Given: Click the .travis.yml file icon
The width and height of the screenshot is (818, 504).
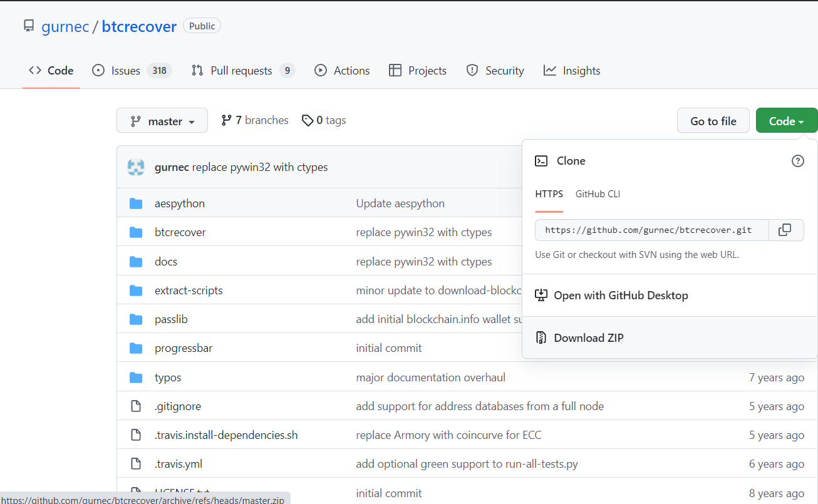Looking at the screenshot, I should pyautogui.click(x=136, y=464).
